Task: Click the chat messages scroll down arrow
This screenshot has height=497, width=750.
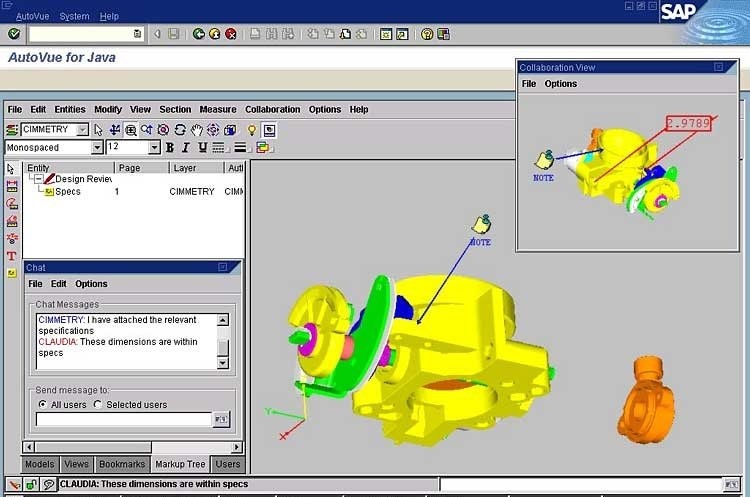Action: coord(223,364)
